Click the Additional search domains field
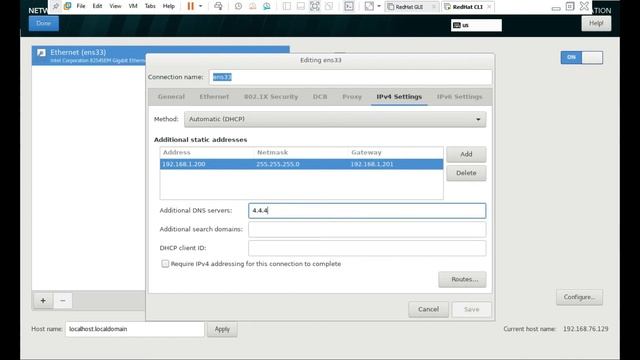Screen dimensions: 640x360 tap(367, 229)
